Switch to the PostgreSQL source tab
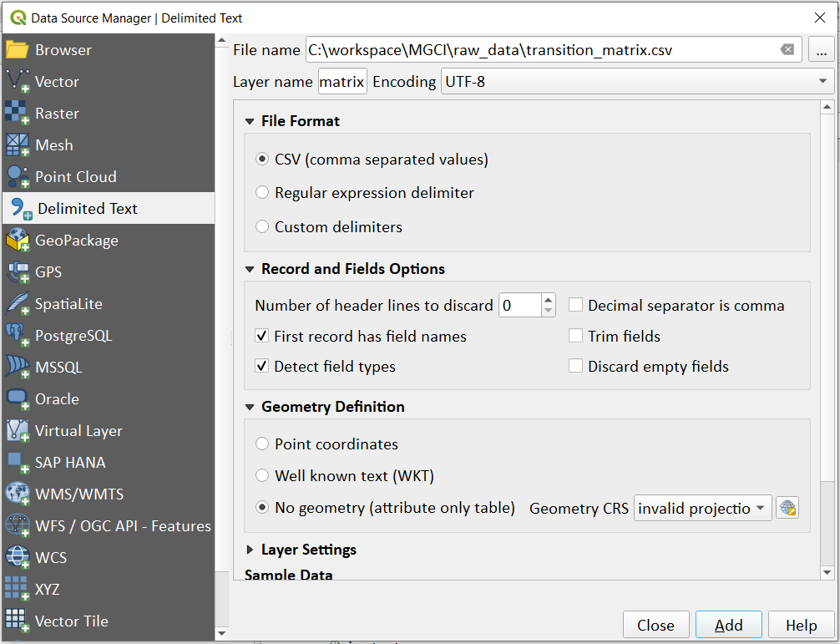This screenshot has height=644, width=840. point(109,336)
